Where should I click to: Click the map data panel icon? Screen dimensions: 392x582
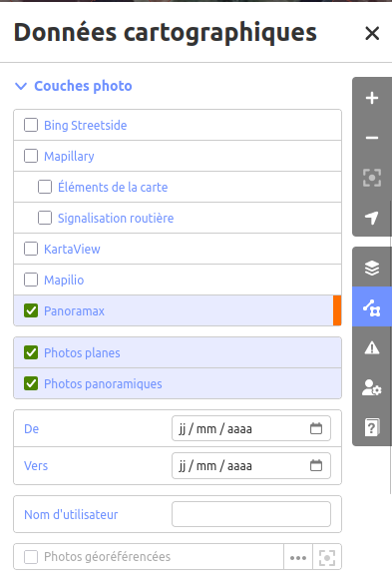372,307
